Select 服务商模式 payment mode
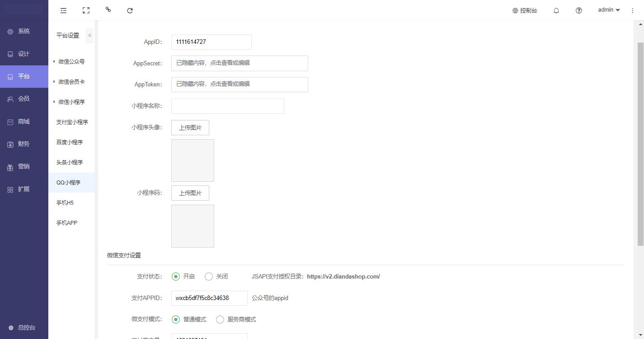 [220, 319]
